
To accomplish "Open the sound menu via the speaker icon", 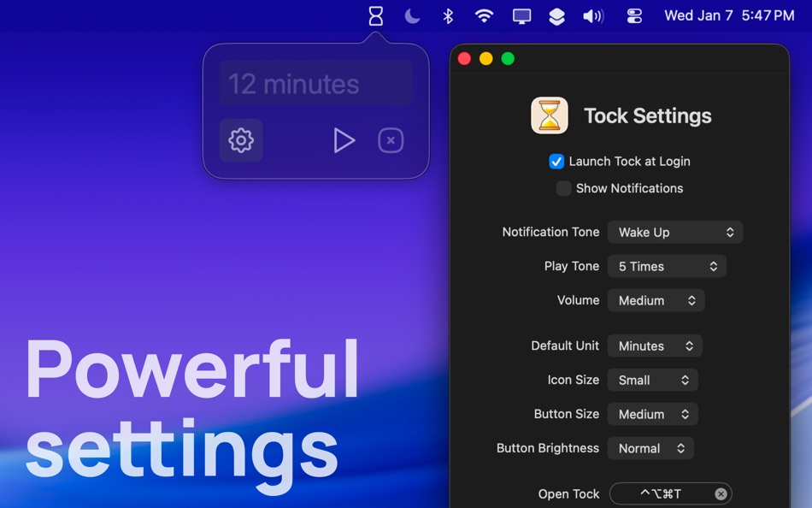I will click(x=593, y=15).
